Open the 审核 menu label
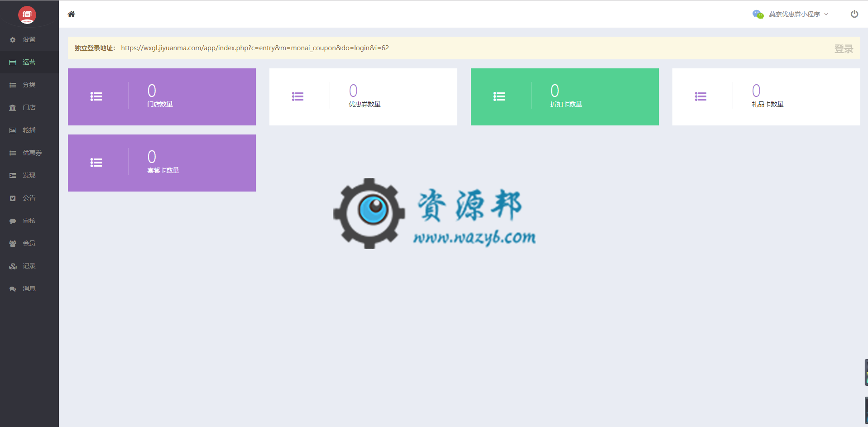 coord(29,221)
